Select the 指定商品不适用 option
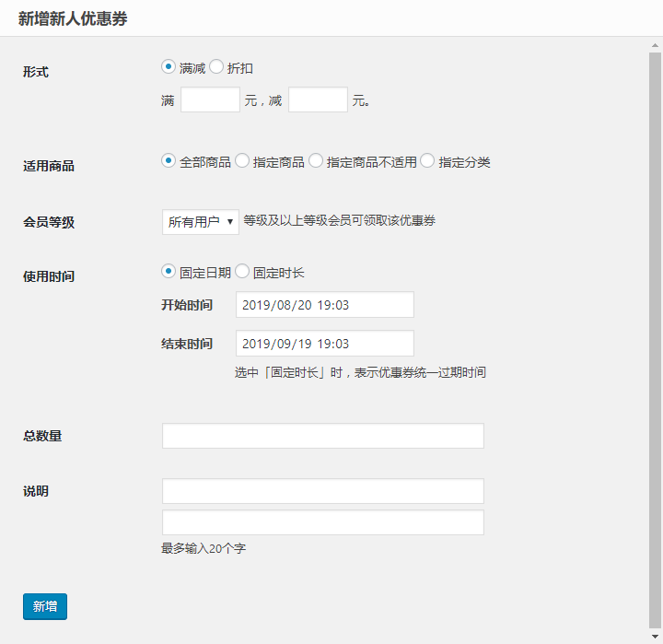This screenshot has width=663, height=644. click(316, 161)
